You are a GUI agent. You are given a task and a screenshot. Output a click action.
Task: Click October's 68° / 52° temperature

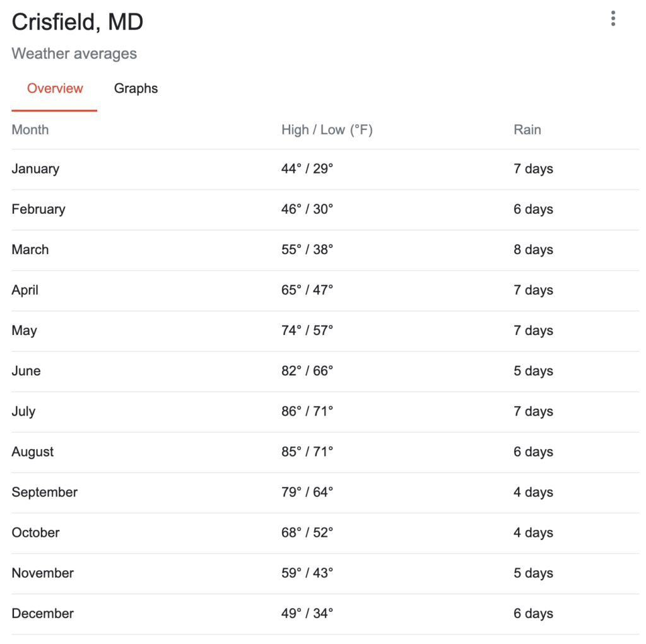(307, 532)
